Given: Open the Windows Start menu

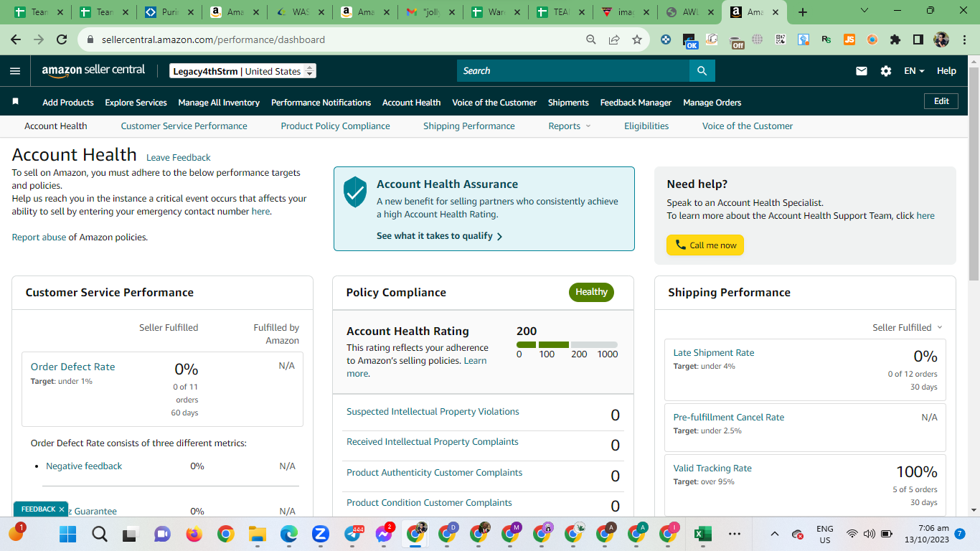Looking at the screenshot, I should coord(67,534).
